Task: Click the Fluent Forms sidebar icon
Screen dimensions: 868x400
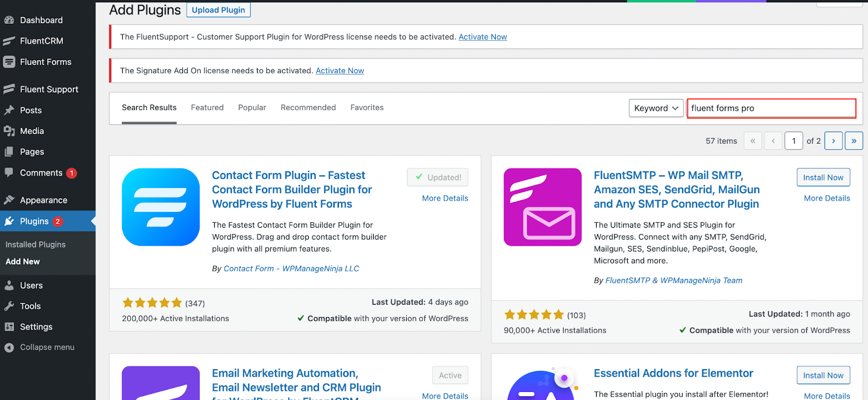Action: click(x=9, y=62)
